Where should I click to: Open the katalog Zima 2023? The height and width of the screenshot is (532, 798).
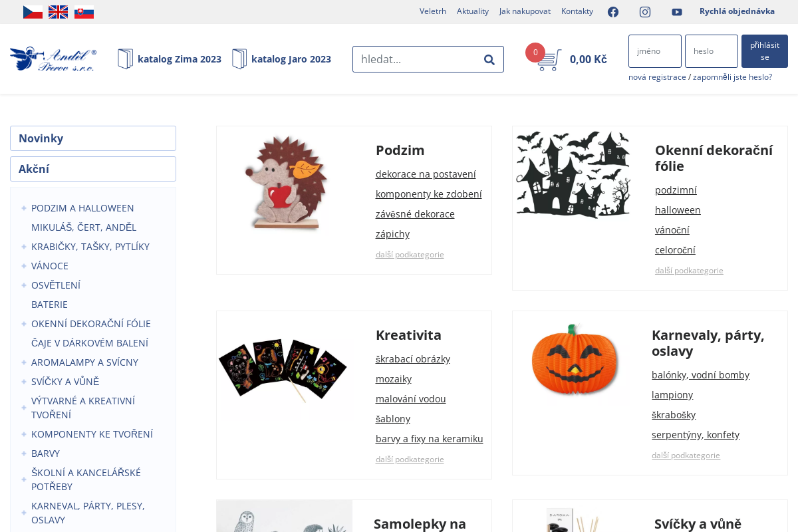point(170,59)
